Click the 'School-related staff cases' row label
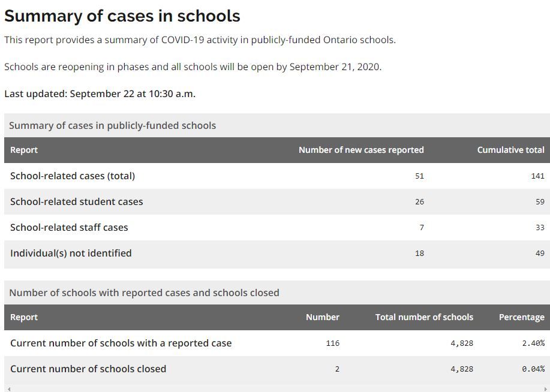This screenshot has width=550, height=392. [x=69, y=227]
